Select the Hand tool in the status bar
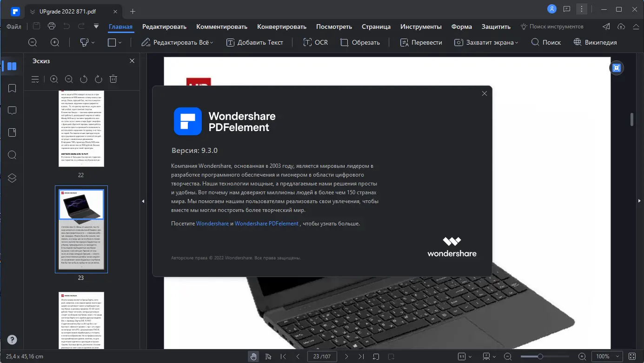This screenshot has width=644, height=363. pyautogui.click(x=253, y=356)
